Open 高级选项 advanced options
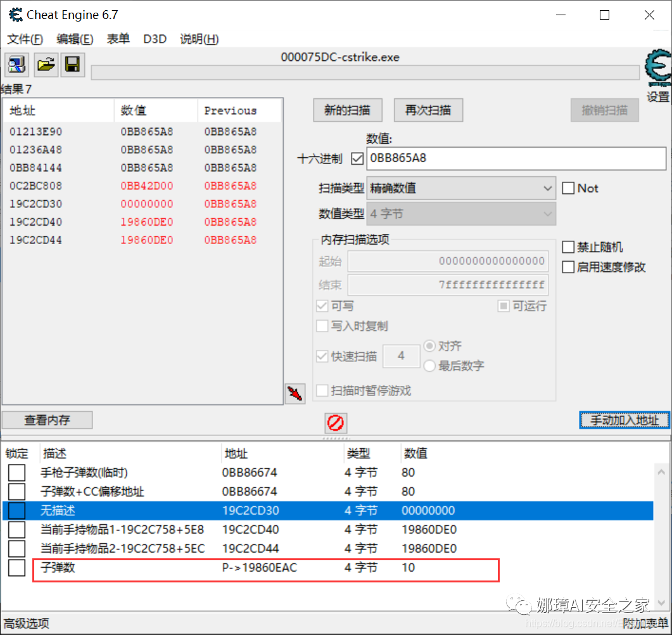672x635 pixels. [x=27, y=623]
